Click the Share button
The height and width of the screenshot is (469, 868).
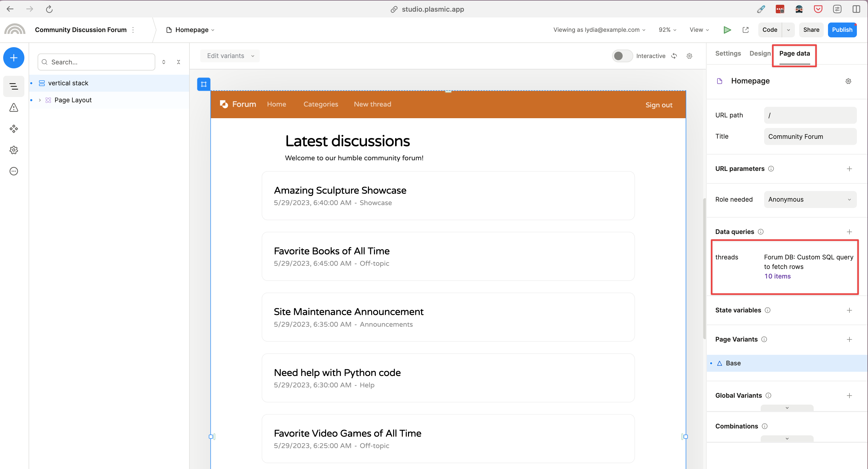[x=811, y=30]
